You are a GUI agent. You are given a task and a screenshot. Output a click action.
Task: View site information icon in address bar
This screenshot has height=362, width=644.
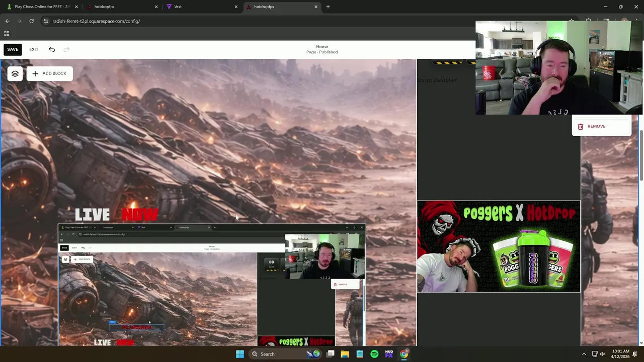[46, 21]
